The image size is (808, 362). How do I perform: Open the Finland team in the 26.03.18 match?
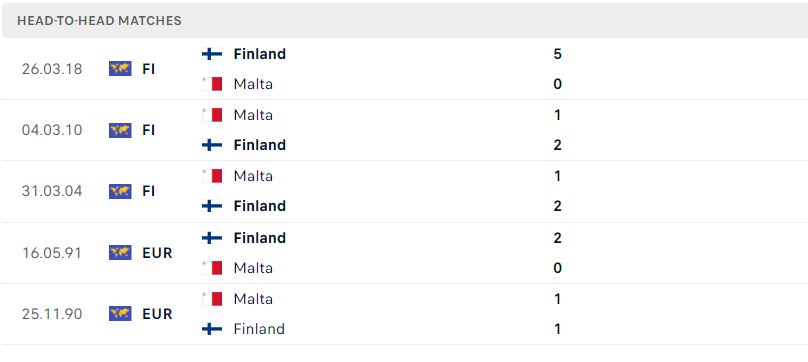tap(260, 54)
